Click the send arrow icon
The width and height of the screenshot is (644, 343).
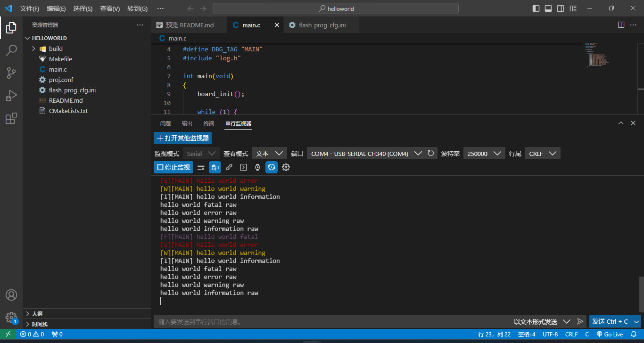[x=580, y=321]
